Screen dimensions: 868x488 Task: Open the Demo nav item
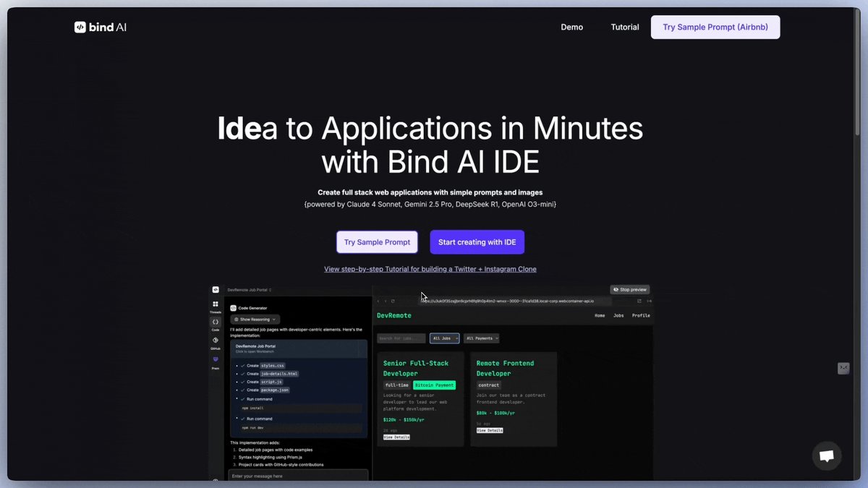(571, 27)
